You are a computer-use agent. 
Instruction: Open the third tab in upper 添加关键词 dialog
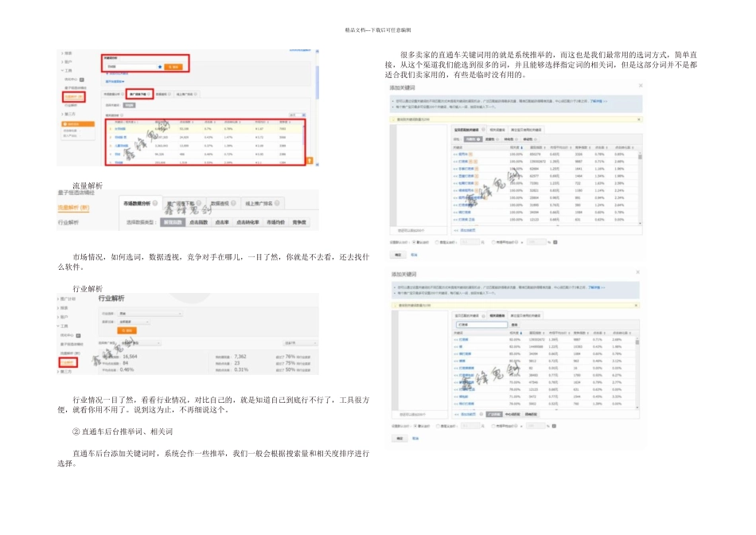[x=526, y=130]
